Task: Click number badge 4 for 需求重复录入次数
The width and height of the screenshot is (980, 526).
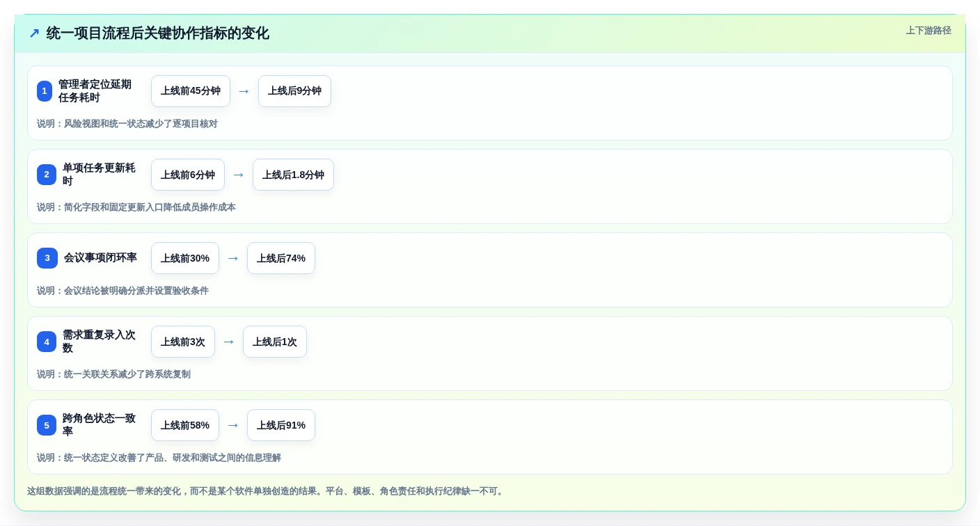Action: click(x=47, y=342)
